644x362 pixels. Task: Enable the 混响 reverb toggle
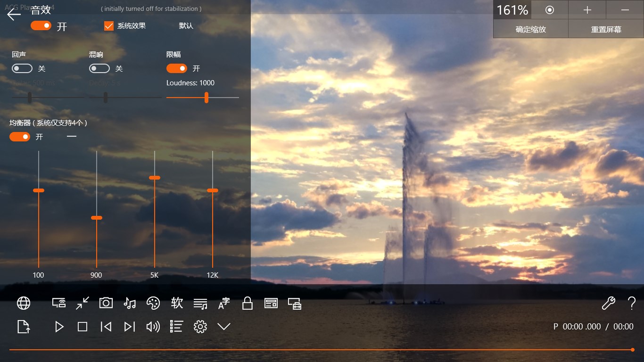click(99, 68)
